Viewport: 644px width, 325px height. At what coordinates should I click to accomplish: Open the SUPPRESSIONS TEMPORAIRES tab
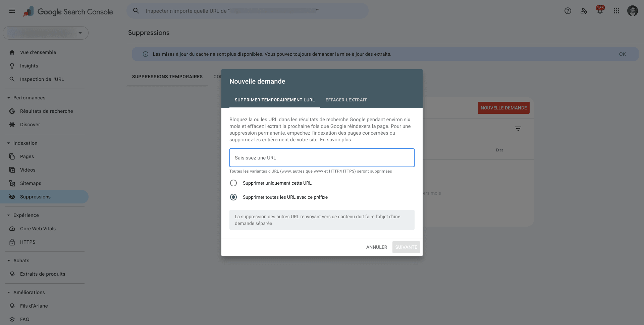coord(167,77)
